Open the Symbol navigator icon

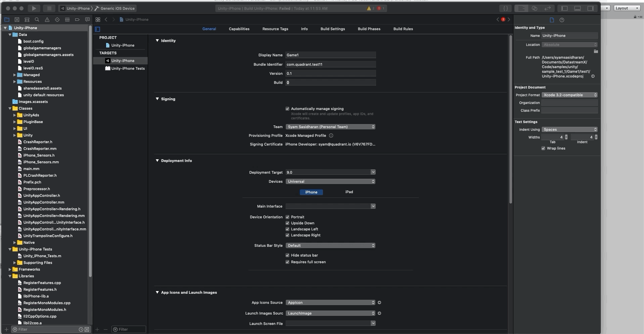pyautogui.click(x=27, y=19)
